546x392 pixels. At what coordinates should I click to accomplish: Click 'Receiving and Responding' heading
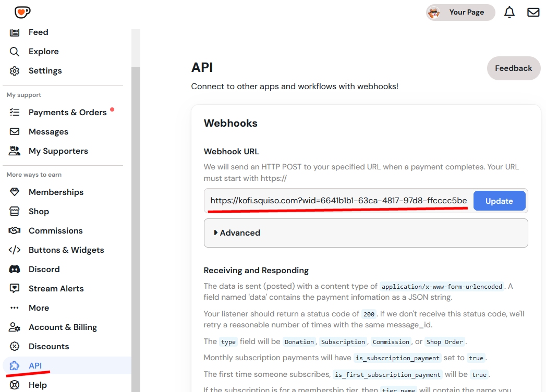[x=256, y=271]
